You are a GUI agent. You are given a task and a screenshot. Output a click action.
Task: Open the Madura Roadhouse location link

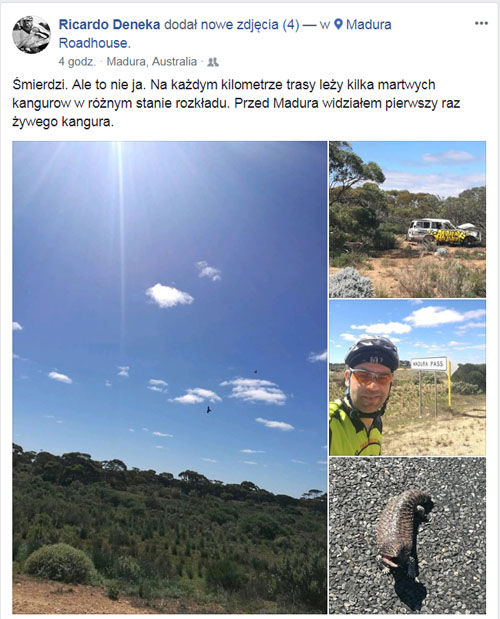point(225,34)
